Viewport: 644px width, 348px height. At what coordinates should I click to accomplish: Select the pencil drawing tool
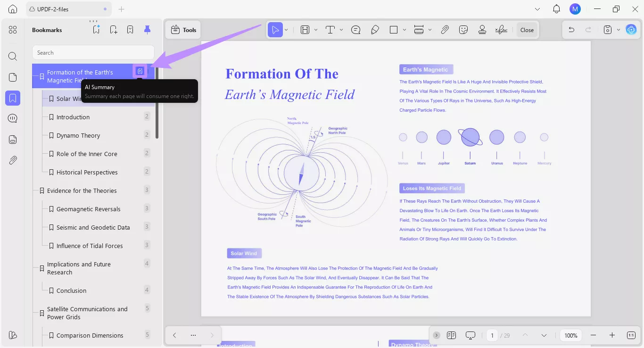pos(375,30)
